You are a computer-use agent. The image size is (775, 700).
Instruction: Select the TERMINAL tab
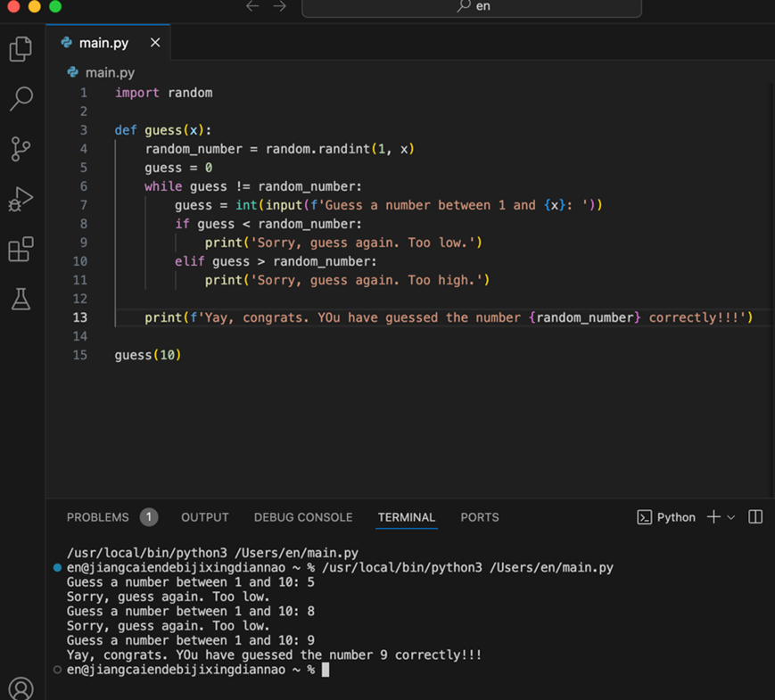407,517
